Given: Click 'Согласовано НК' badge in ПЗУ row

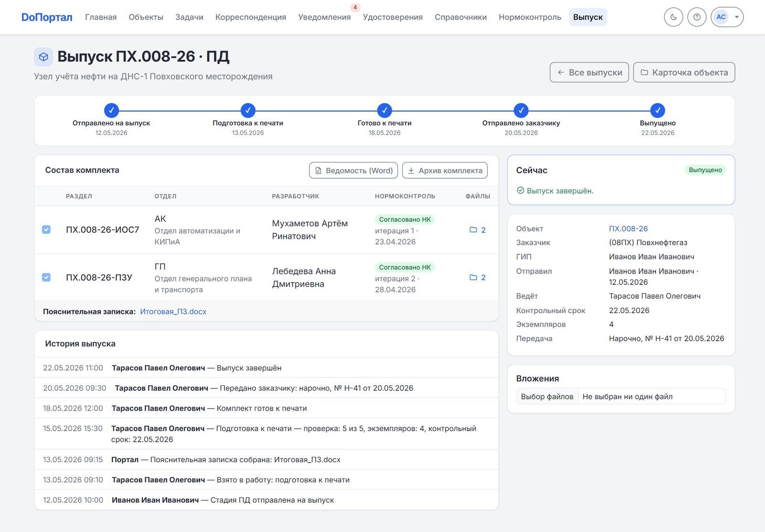Looking at the screenshot, I should [x=404, y=267].
